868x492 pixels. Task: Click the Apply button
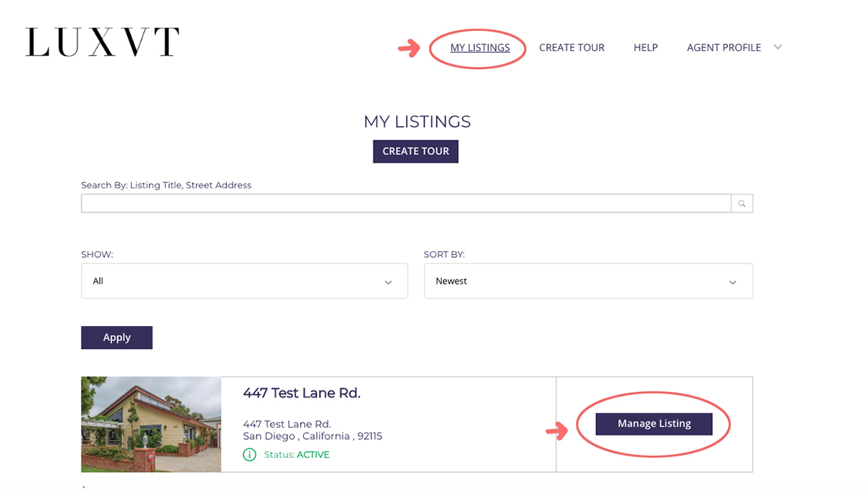click(x=117, y=338)
